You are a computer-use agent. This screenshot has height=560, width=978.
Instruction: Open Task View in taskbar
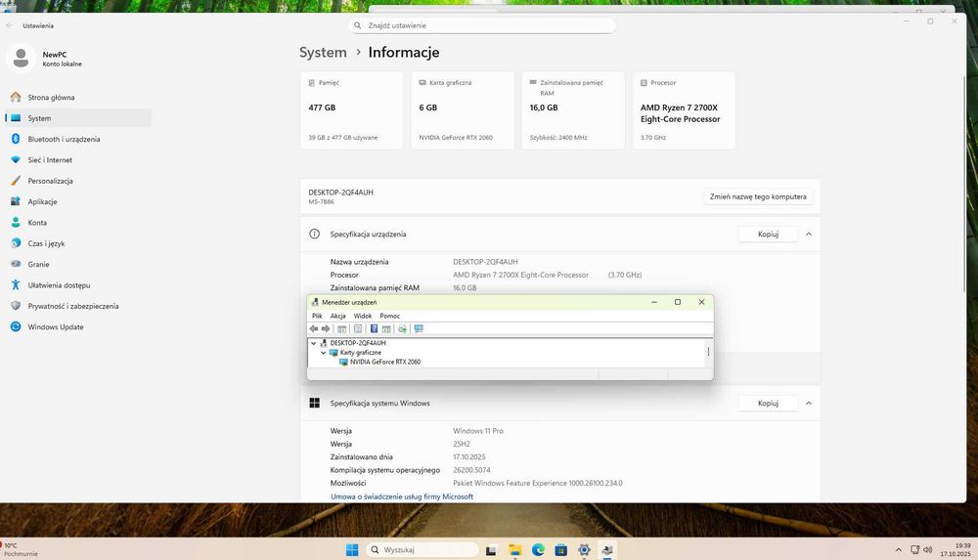492,549
